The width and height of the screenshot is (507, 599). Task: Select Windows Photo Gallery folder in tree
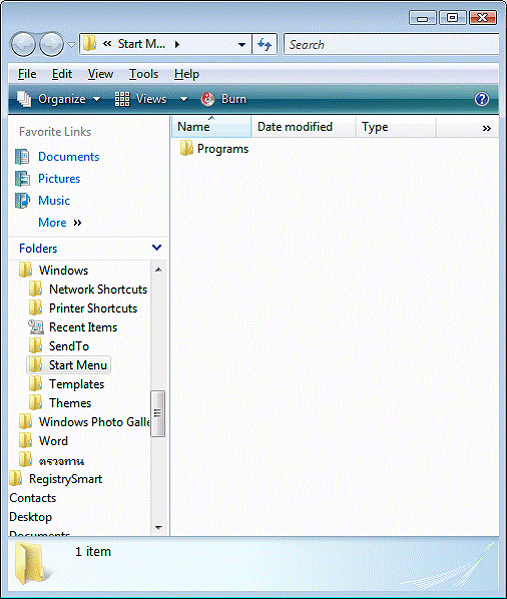[x=94, y=422]
